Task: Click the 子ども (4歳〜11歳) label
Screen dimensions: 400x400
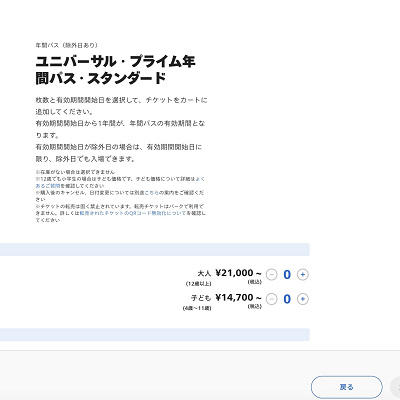Action: click(x=197, y=302)
